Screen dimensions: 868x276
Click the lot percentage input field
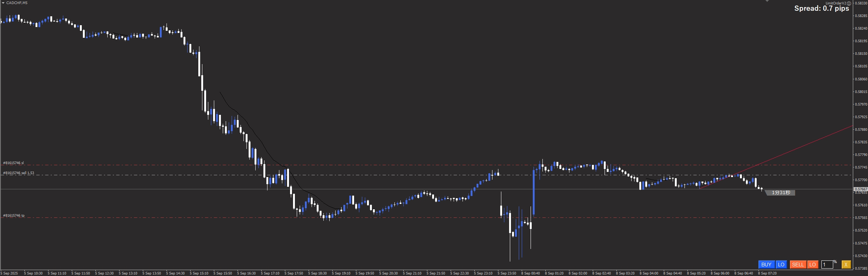click(827, 265)
